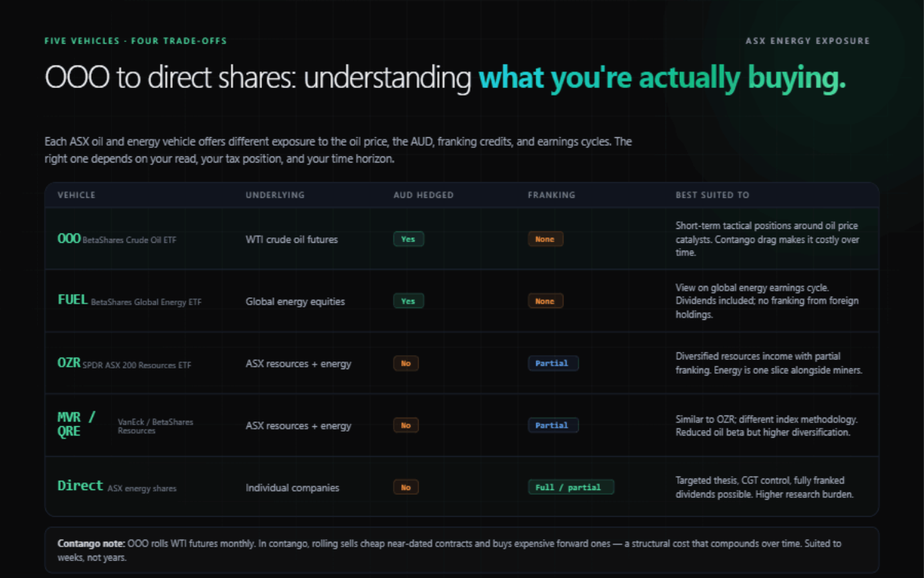The height and width of the screenshot is (578, 924).
Task: Click the BEST SUITED TO column header
Action: click(712, 195)
